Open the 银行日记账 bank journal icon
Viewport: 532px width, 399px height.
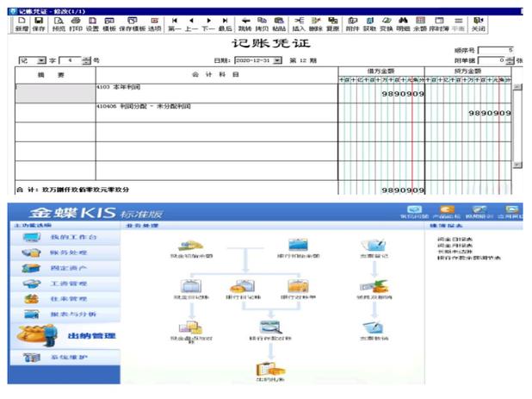tap(244, 290)
